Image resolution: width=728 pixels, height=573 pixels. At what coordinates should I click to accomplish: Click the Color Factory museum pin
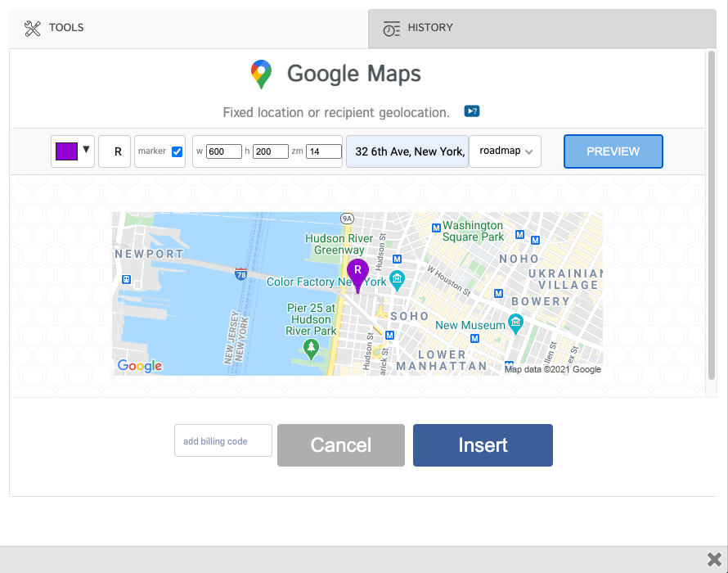click(x=397, y=280)
